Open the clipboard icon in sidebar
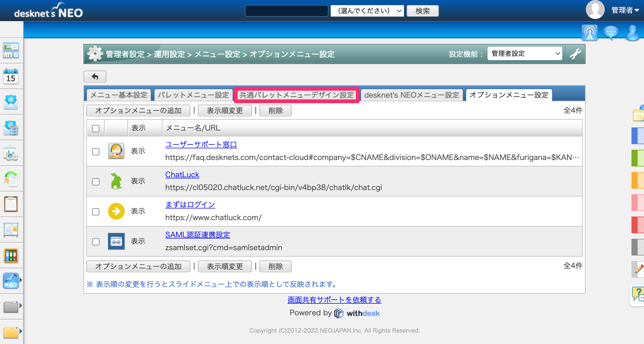The image size is (644, 344). (x=11, y=204)
